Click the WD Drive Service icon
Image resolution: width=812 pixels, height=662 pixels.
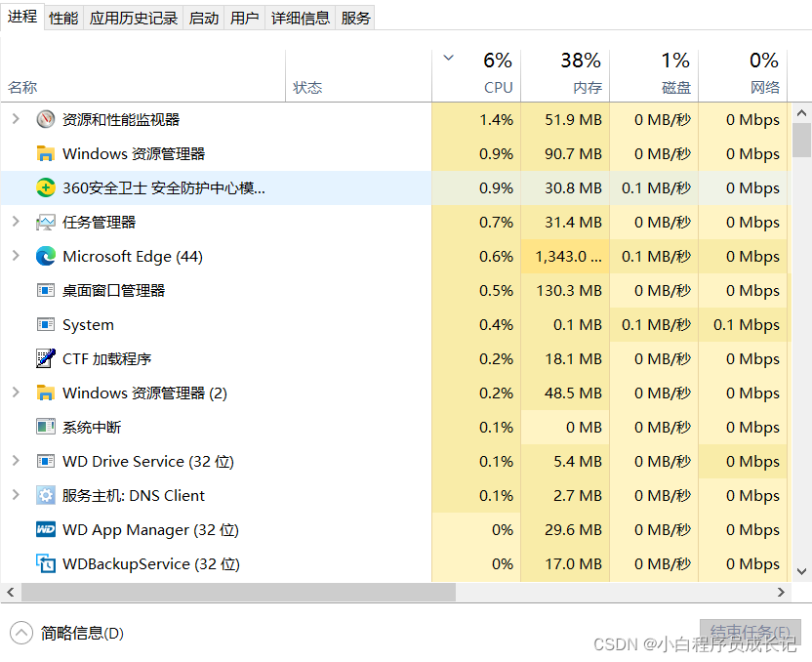46,461
